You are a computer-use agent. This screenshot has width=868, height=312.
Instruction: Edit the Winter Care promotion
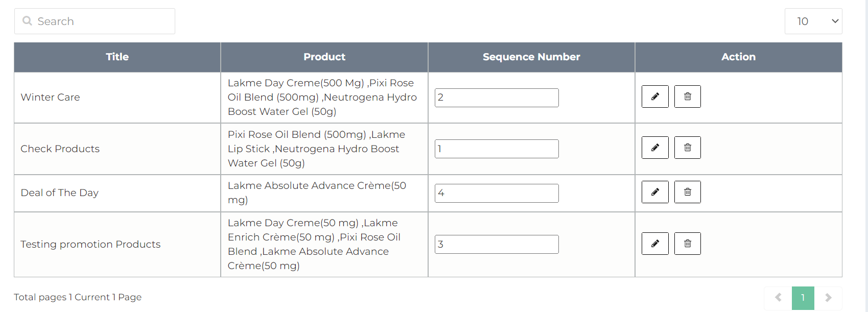pos(655,97)
